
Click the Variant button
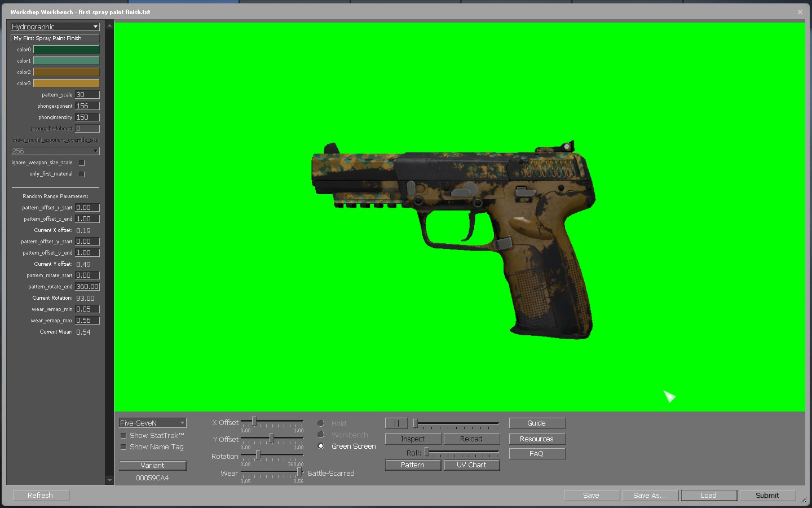pyautogui.click(x=152, y=466)
